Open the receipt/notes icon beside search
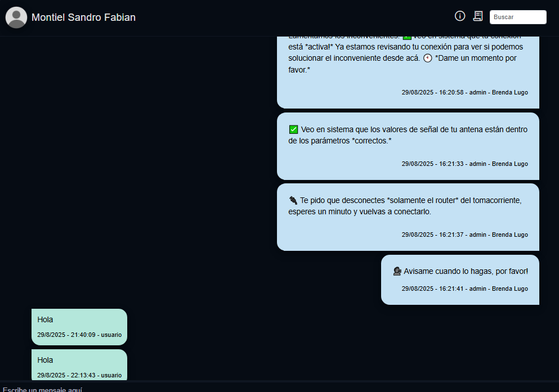The image size is (559, 392). tap(478, 16)
